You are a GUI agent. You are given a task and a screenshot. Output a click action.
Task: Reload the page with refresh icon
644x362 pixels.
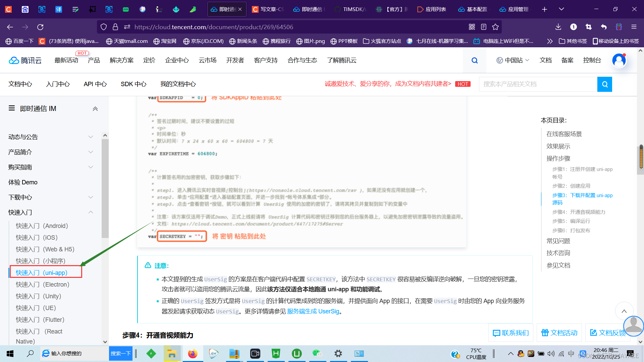(x=40, y=27)
